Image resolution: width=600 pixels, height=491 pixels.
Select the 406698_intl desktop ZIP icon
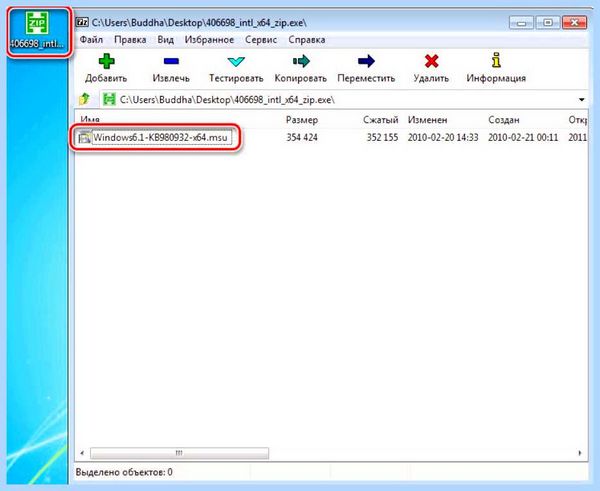pos(38,31)
